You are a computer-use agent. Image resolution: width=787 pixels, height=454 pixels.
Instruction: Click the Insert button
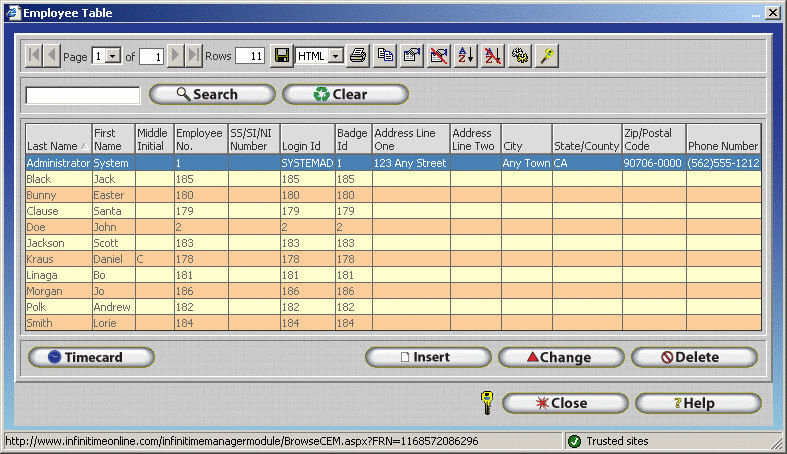tap(428, 357)
